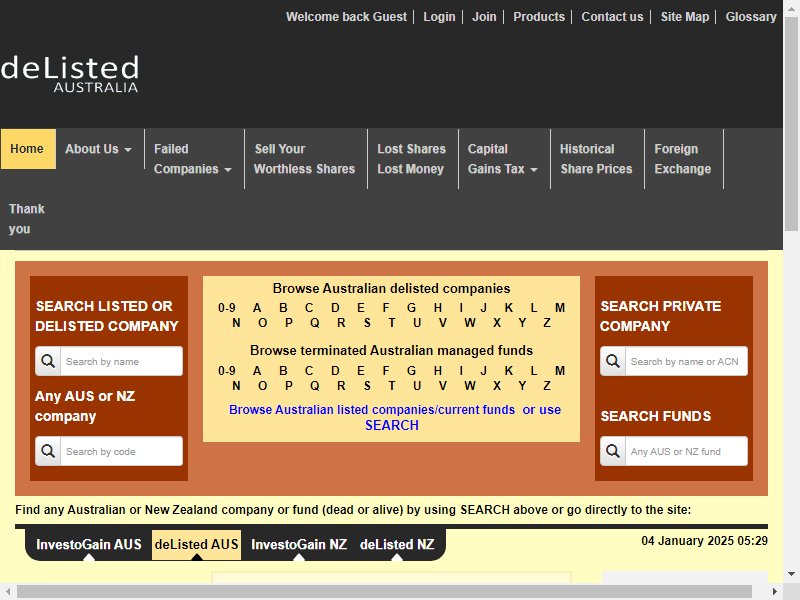
Task: Browse delisted companies starting with Z
Action: 547,322
